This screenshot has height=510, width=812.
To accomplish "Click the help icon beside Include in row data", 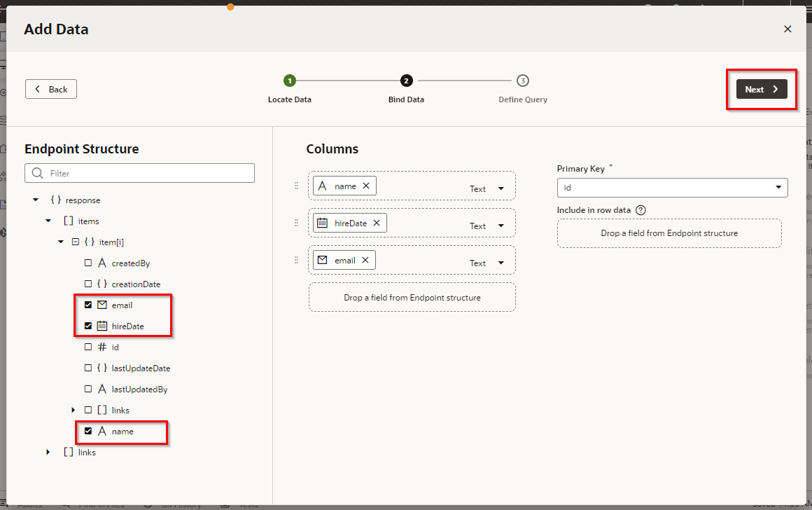I will [640, 210].
